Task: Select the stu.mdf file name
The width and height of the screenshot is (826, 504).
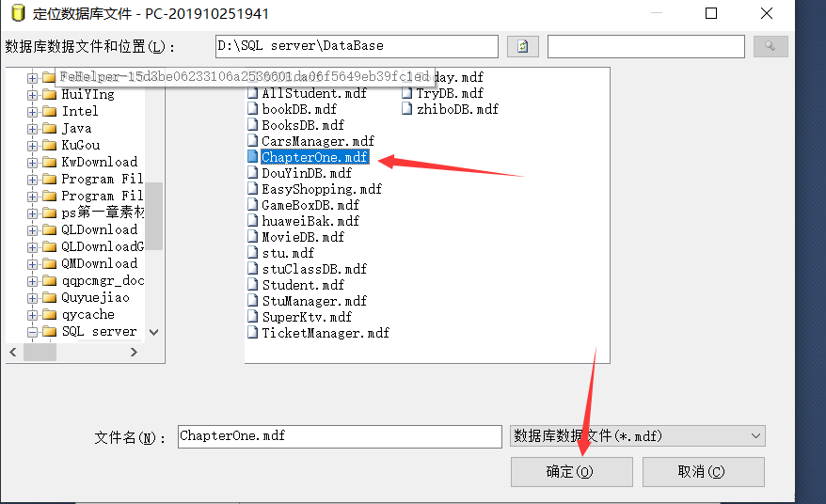Action: point(288,253)
